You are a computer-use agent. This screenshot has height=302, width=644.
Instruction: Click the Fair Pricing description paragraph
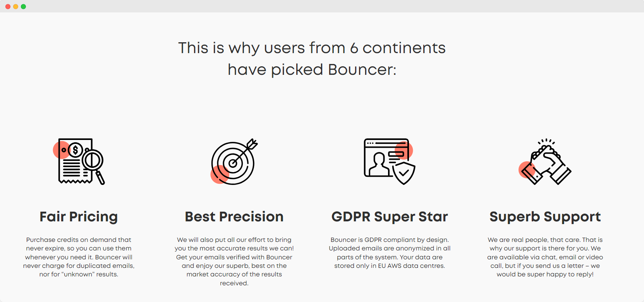coord(79,257)
